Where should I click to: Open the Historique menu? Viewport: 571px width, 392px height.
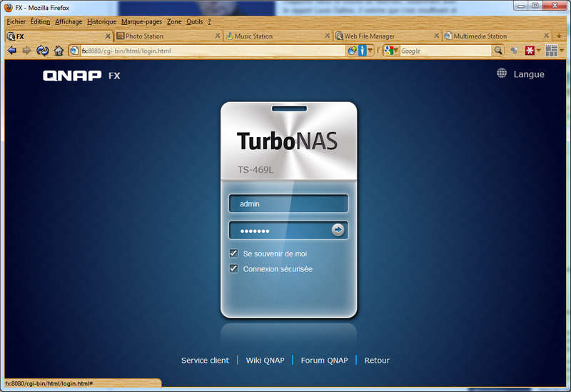click(101, 21)
